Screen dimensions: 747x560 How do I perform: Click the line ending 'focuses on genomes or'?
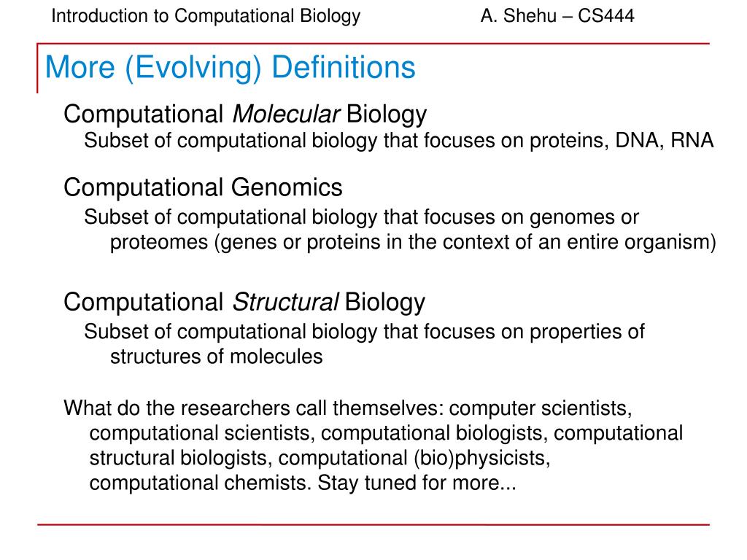pyautogui.click(x=361, y=217)
